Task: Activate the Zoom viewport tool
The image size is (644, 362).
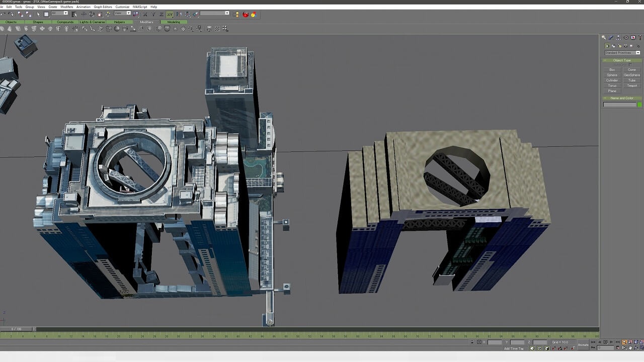Action: [x=624, y=342]
